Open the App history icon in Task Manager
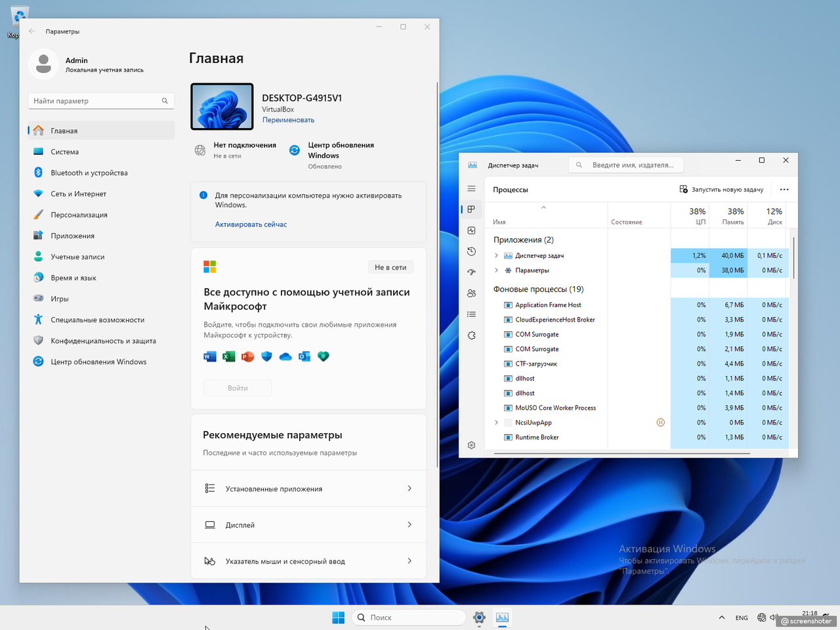This screenshot has width=840, height=630. 471,251
